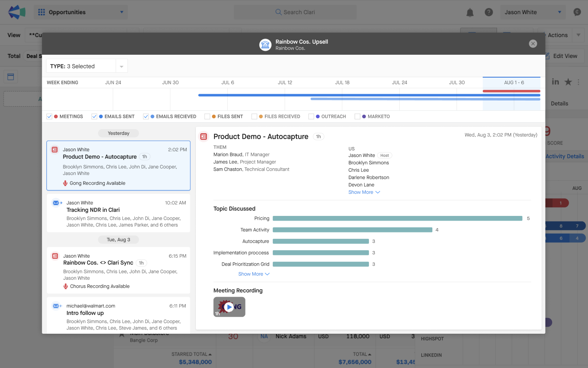This screenshot has width=588, height=368.
Task: Click the light blue emails received timeline bar
Action: click(425, 99)
